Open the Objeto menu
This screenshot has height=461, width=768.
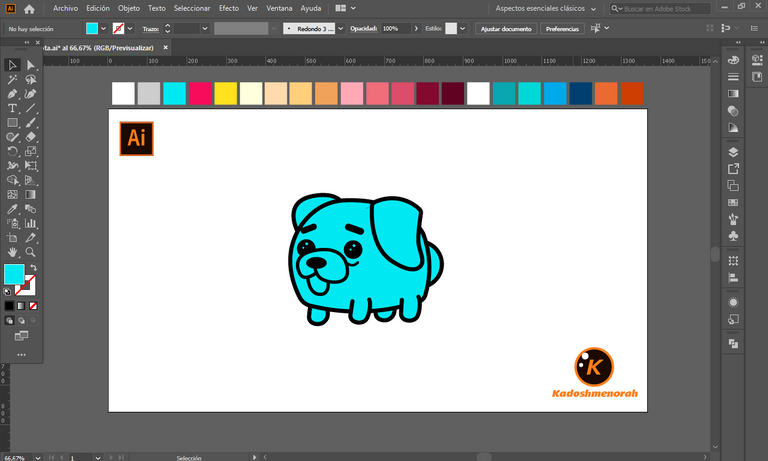pos(129,8)
